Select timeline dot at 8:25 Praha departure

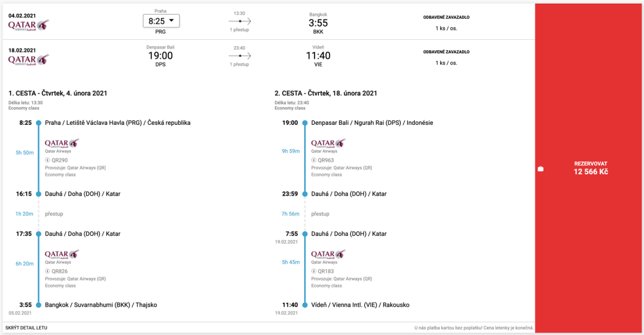38,123
